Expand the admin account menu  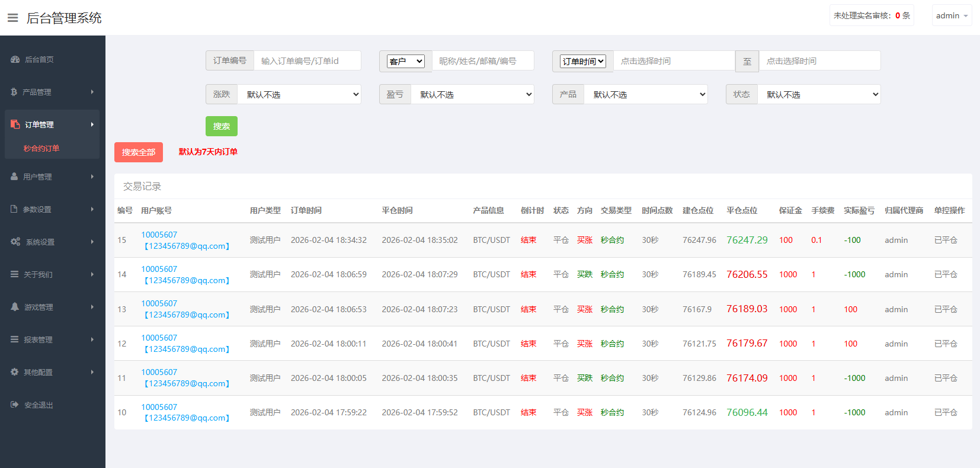952,16
